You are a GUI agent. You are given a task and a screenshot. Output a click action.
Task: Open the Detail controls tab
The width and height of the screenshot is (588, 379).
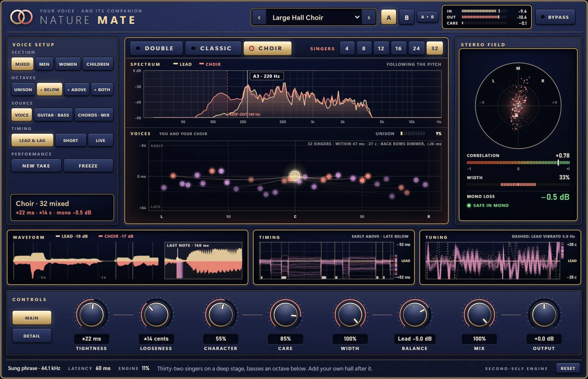click(32, 336)
